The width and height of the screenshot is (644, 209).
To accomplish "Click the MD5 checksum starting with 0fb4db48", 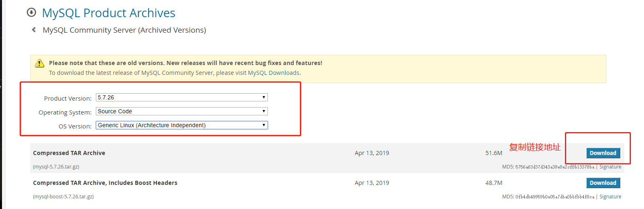I will 554,197.
